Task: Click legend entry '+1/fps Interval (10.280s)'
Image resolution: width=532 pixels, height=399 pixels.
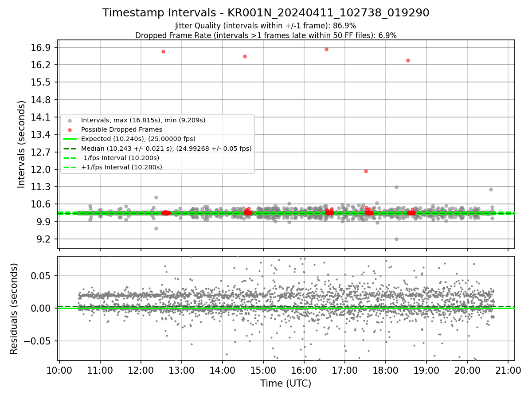Action: click(x=121, y=167)
